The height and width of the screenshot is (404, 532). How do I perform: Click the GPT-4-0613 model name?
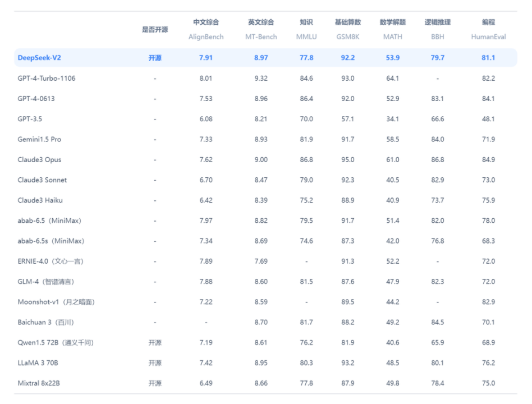pos(36,99)
